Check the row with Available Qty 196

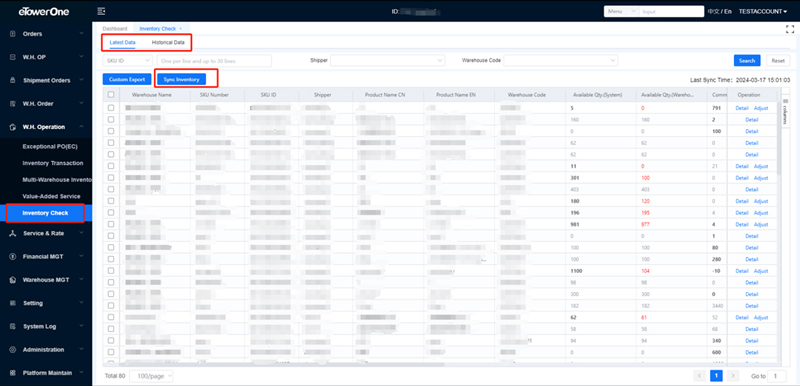111,213
